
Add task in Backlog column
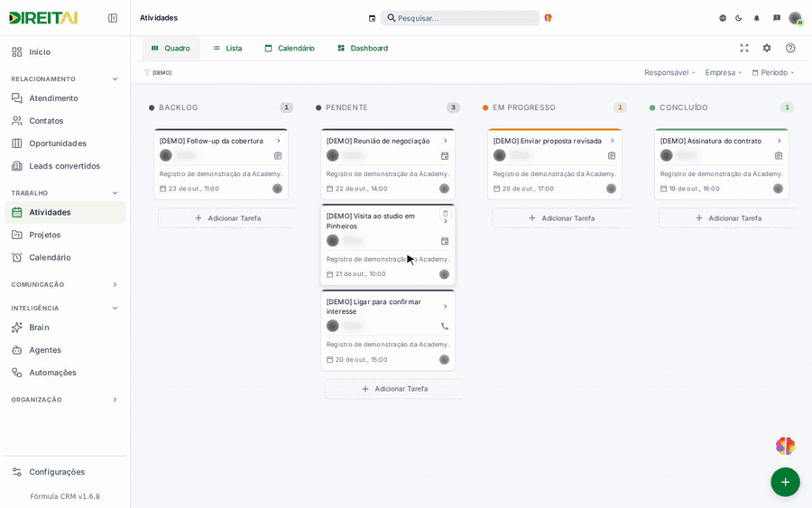click(226, 218)
